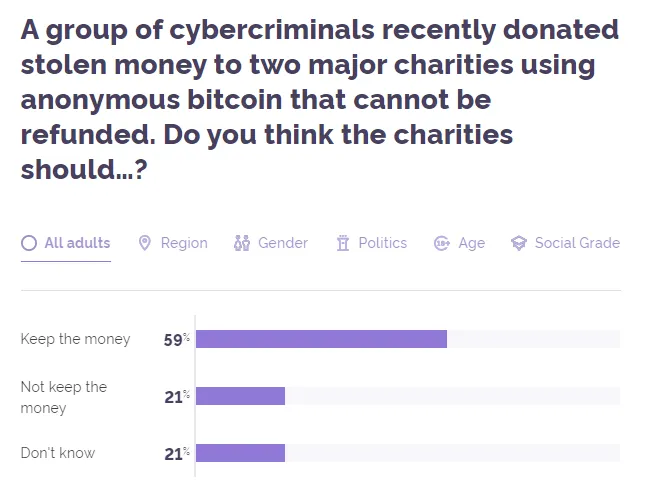Click the purple Not keep the money bar
This screenshot has width=655, height=485.
click(240, 396)
